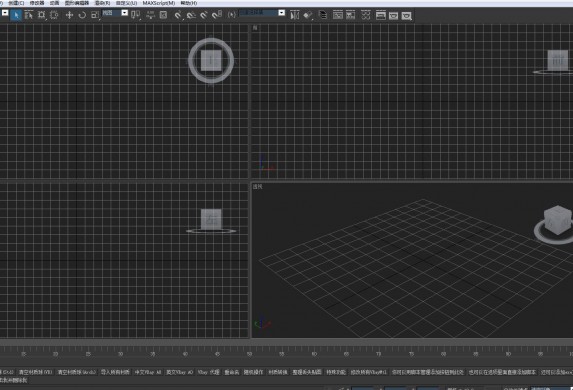Screen dimensions: 573x390
Task: Click the 整理丢失贴图 script button
Action: tap(307, 372)
